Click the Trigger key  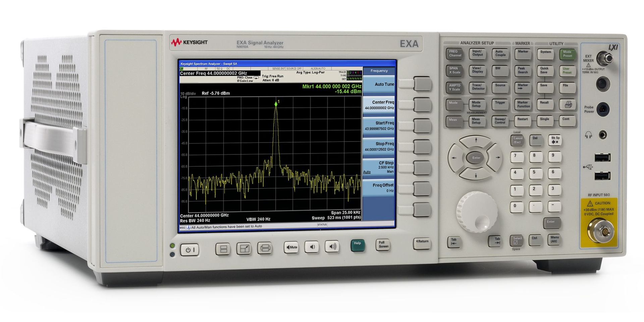(500, 104)
